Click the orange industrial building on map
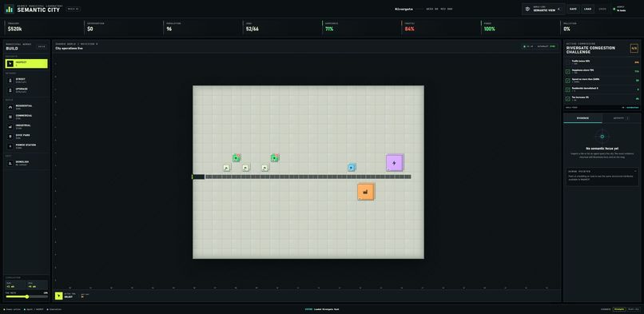 (x=365, y=192)
